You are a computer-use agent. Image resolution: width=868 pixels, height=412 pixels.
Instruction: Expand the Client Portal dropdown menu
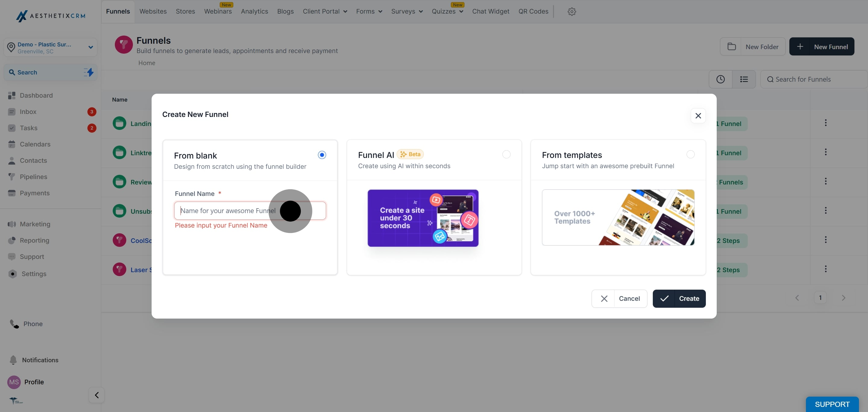[x=325, y=11]
